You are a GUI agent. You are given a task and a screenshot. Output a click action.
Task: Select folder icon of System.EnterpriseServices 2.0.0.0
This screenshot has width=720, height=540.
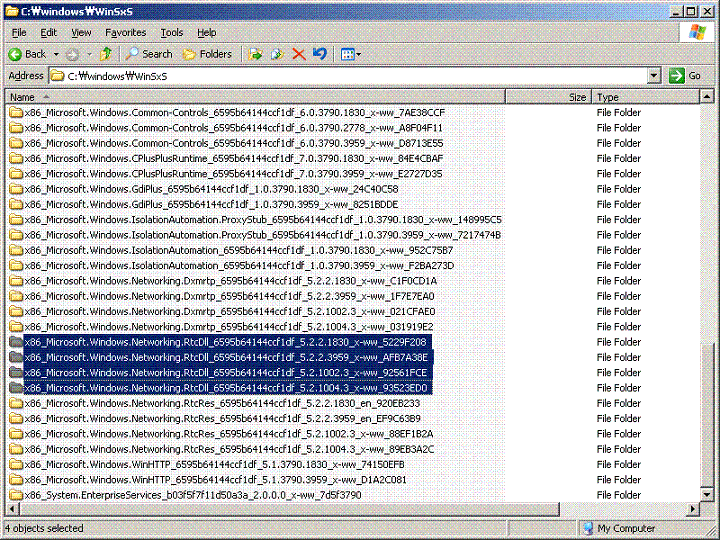click(x=16, y=495)
